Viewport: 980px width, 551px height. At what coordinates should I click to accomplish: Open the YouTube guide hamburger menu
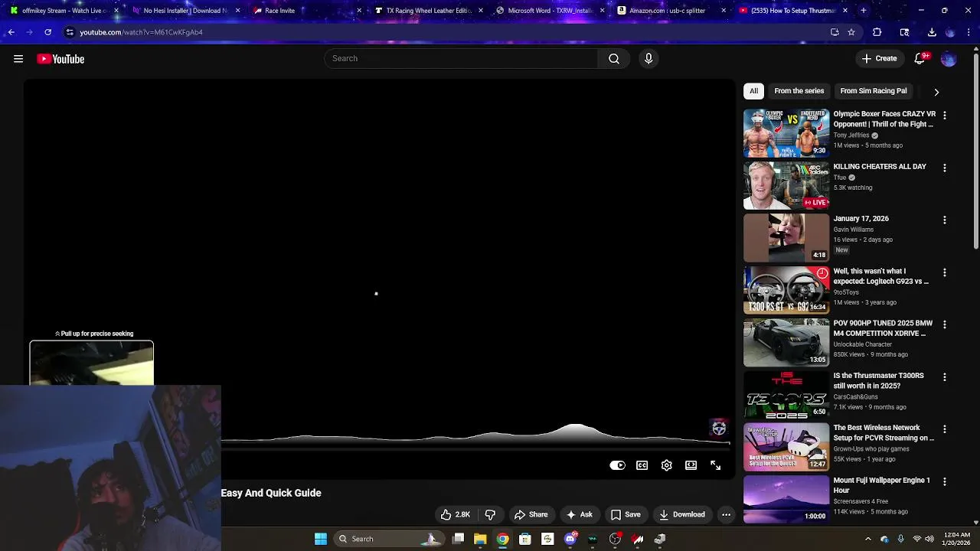(x=18, y=59)
